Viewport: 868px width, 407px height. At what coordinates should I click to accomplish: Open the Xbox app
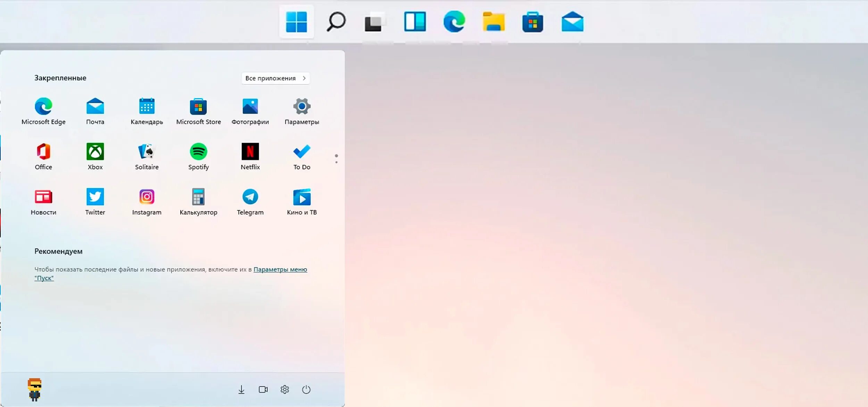pos(95,152)
